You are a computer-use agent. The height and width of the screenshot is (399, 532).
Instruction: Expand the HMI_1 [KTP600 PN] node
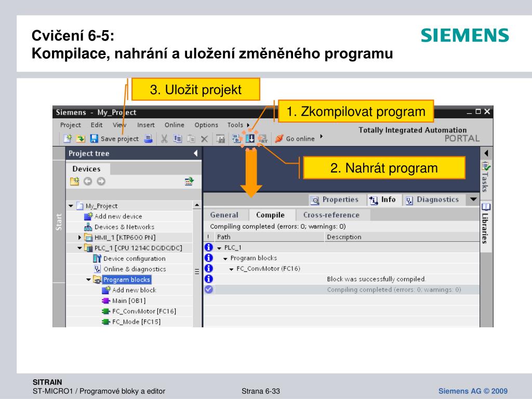[79, 237]
